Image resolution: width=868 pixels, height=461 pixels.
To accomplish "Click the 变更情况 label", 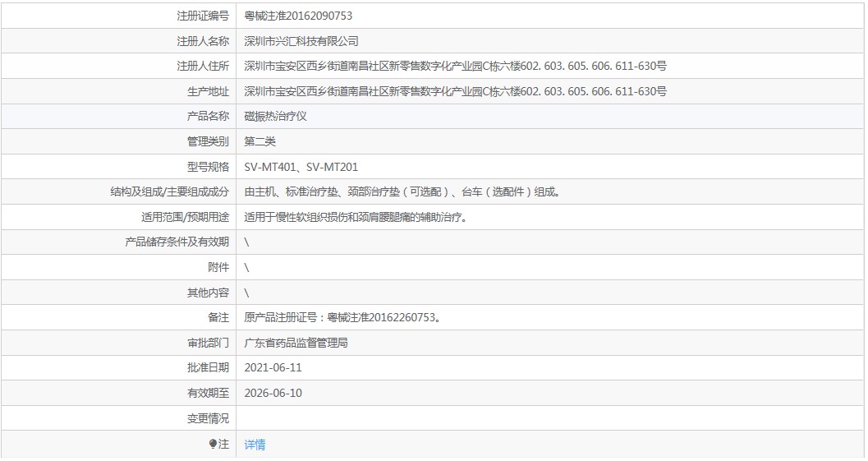I will [x=208, y=418].
